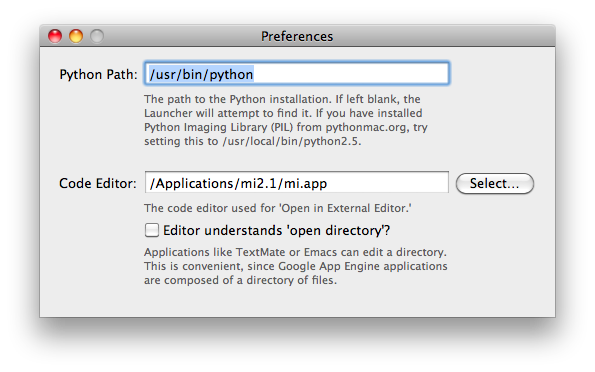The height and width of the screenshot is (372, 595).
Task: Click the Python Path: label
Action: coord(98,74)
